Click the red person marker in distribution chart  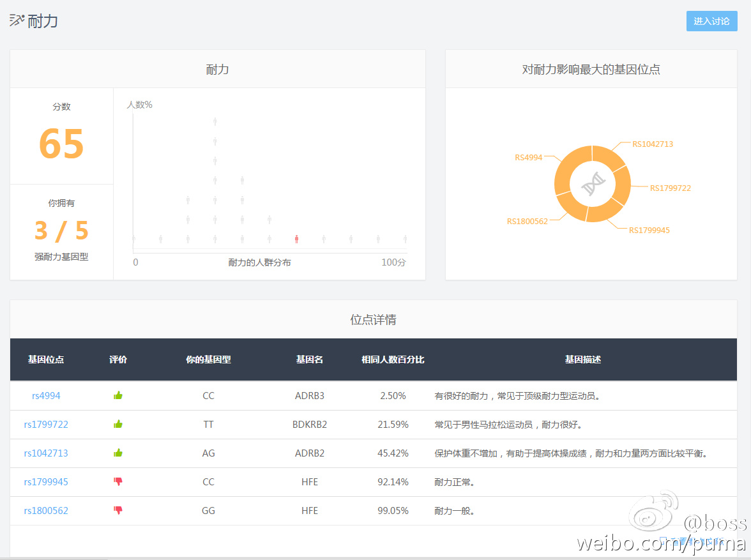tap(296, 239)
